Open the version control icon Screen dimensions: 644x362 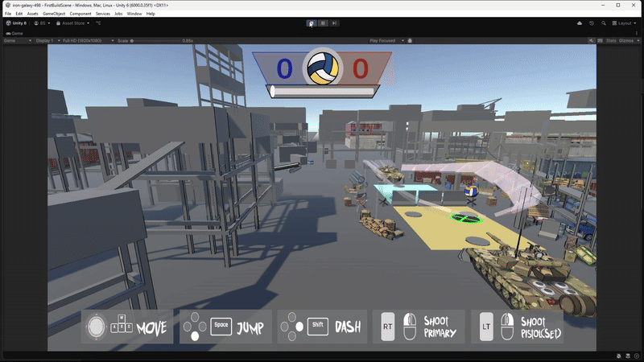98,23
